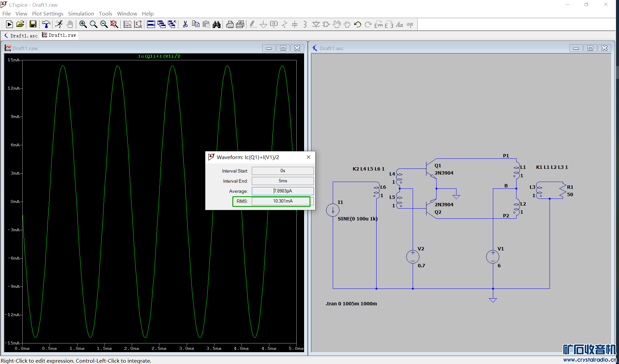Click the scissors Cut icon
Screen dimensions: 619x364
coord(185,24)
